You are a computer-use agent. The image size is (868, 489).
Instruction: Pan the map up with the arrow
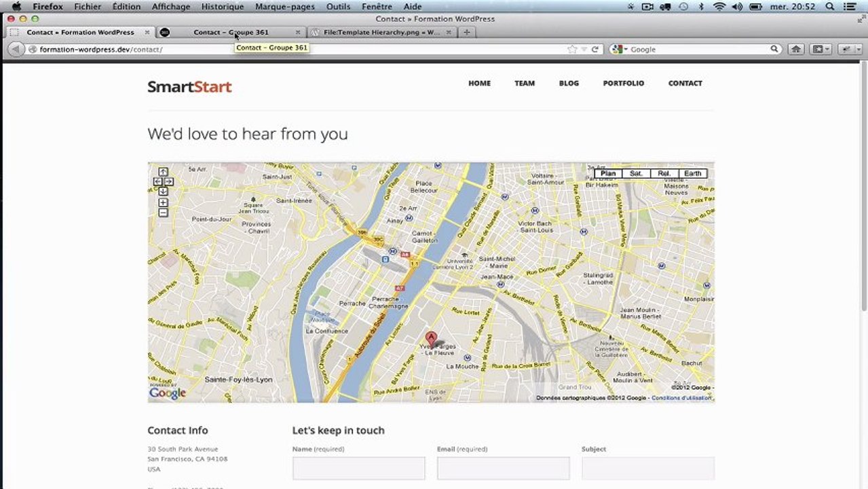(x=163, y=172)
